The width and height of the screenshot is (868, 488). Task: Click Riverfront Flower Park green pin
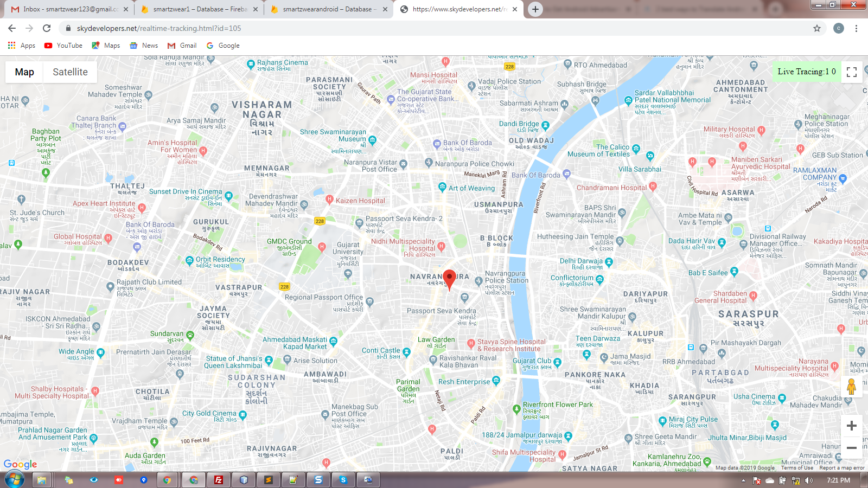click(x=516, y=409)
